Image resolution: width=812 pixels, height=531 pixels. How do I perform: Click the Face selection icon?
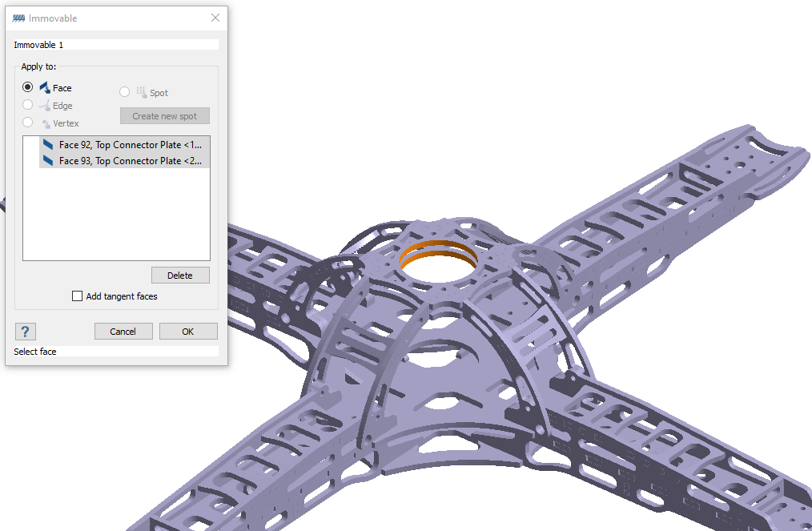coord(45,87)
